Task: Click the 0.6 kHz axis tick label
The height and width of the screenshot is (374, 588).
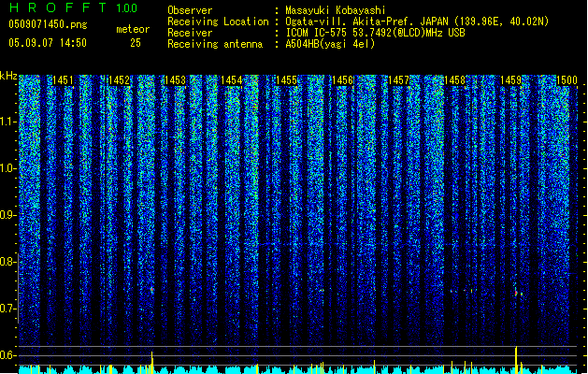Action: click(7, 355)
